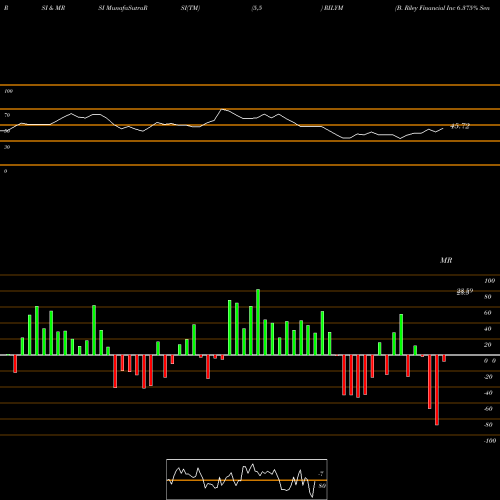Click the MR axis label 60
This screenshot has height=500, width=500.
click(488, 313)
